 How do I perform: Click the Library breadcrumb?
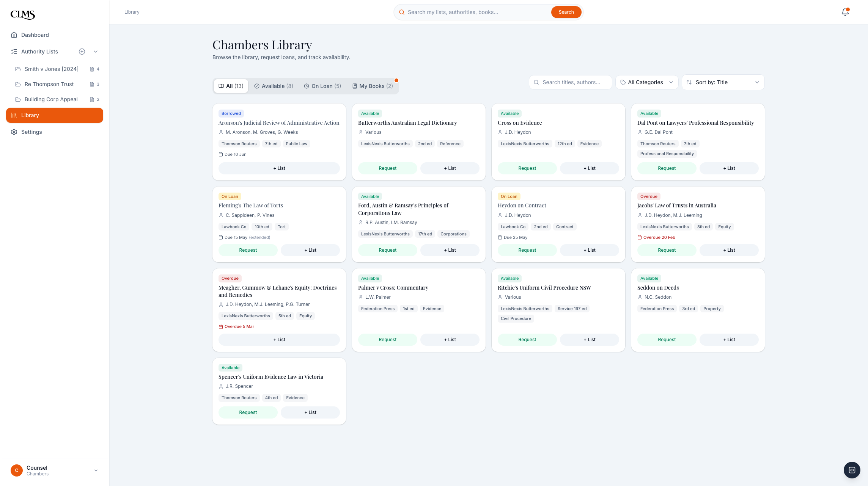[x=132, y=12]
